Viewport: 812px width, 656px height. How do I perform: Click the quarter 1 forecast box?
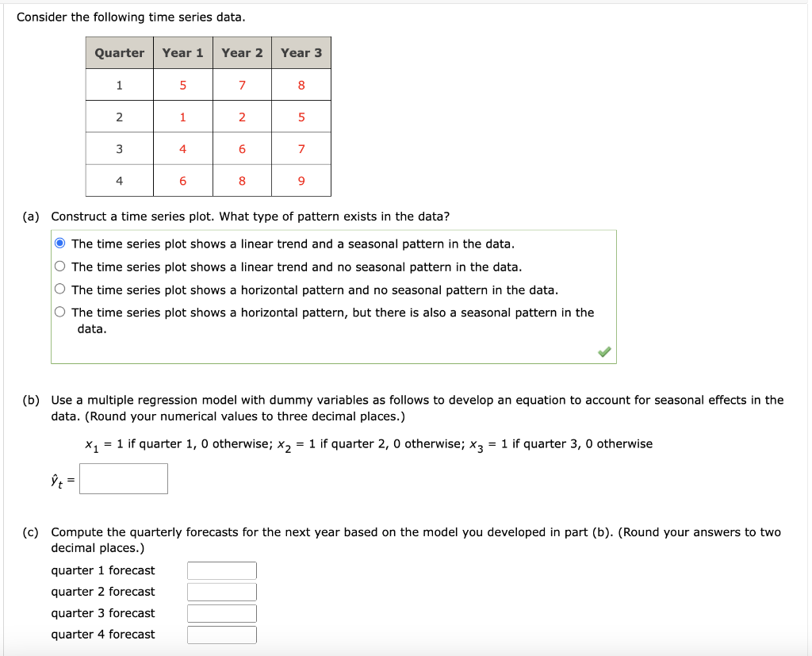(x=221, y=570)
